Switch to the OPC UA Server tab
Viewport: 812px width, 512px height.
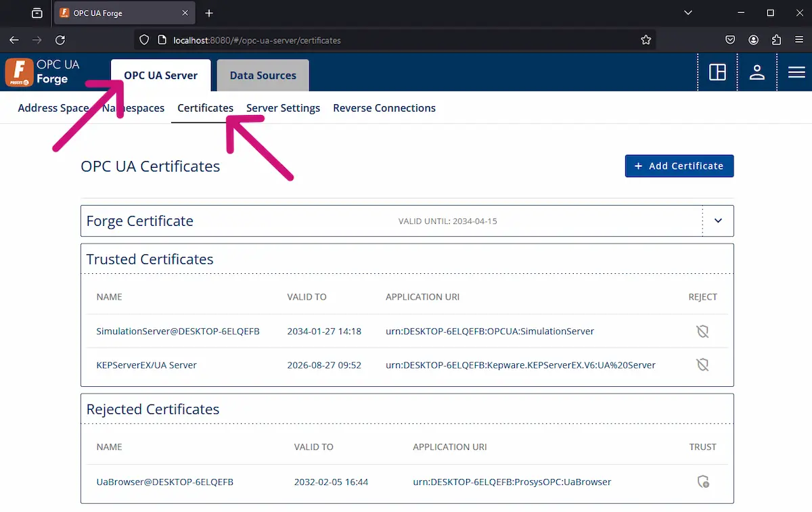(x=161, y=75)
